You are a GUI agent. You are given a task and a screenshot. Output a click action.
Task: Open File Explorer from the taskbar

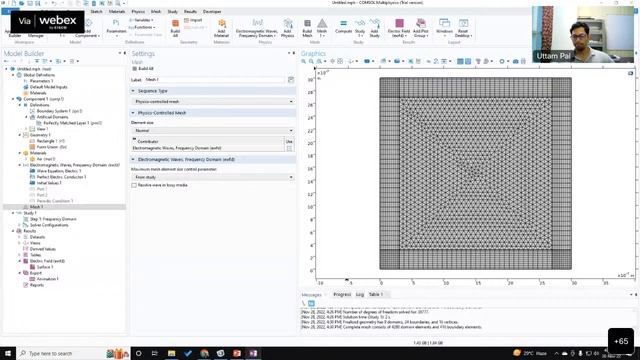click(x=171, y=353)
